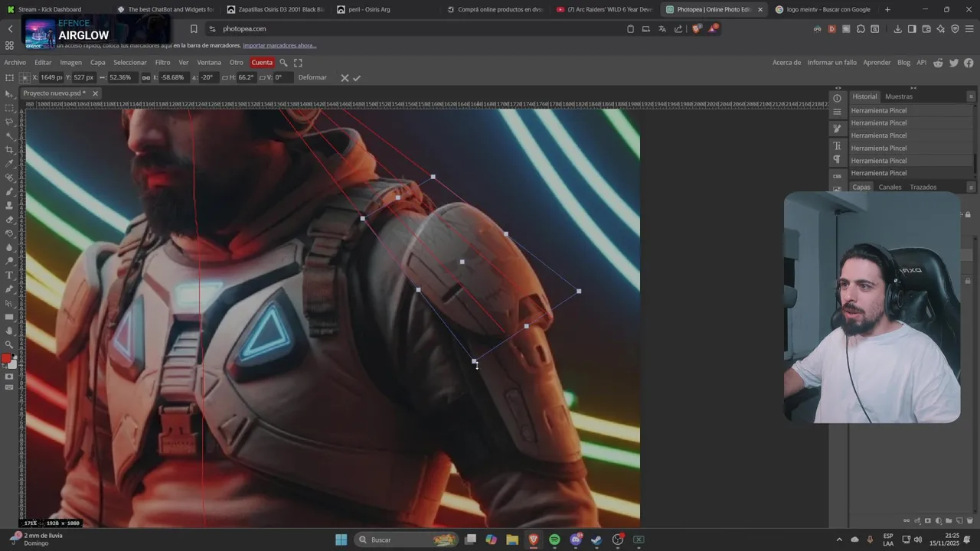Image resolution: width=980 pixels, height=551 pixels.
Task: Select the Lasso tool
Action: (x=9, y=122)
